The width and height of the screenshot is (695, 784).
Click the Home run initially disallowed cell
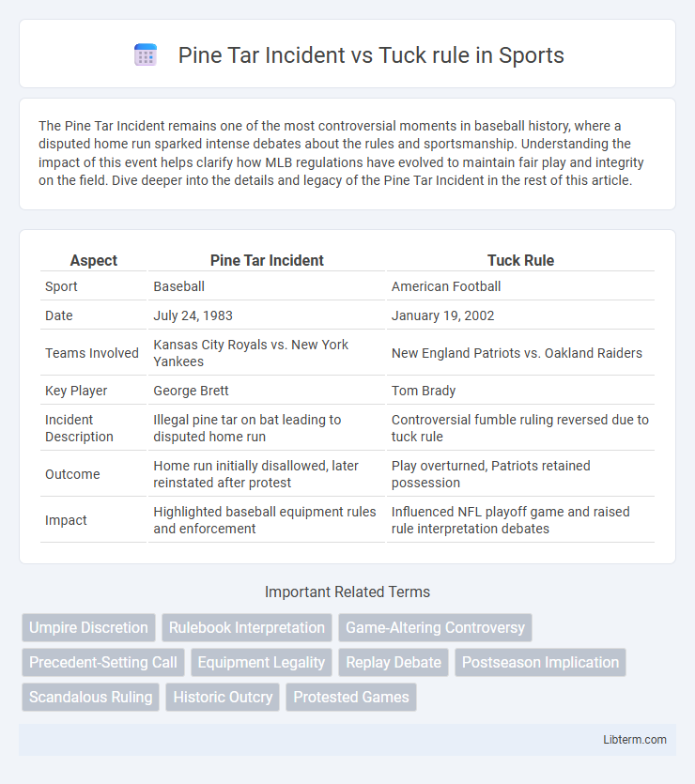click(267, 473)
